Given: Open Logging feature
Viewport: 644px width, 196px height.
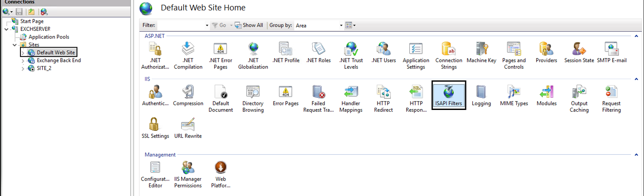Looking at the screenshot, I should (x=481, y=96).
